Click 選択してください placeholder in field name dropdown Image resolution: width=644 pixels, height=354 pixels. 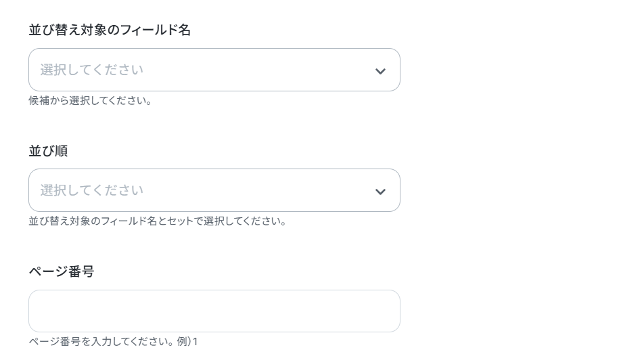92,70
